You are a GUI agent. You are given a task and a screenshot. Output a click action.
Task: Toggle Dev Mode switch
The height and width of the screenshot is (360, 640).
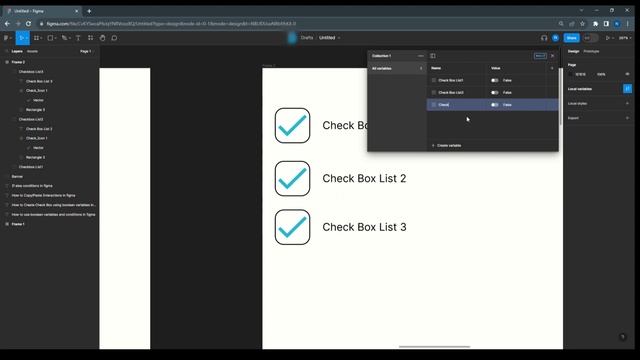pyautogui.click(x=590, y=38)
